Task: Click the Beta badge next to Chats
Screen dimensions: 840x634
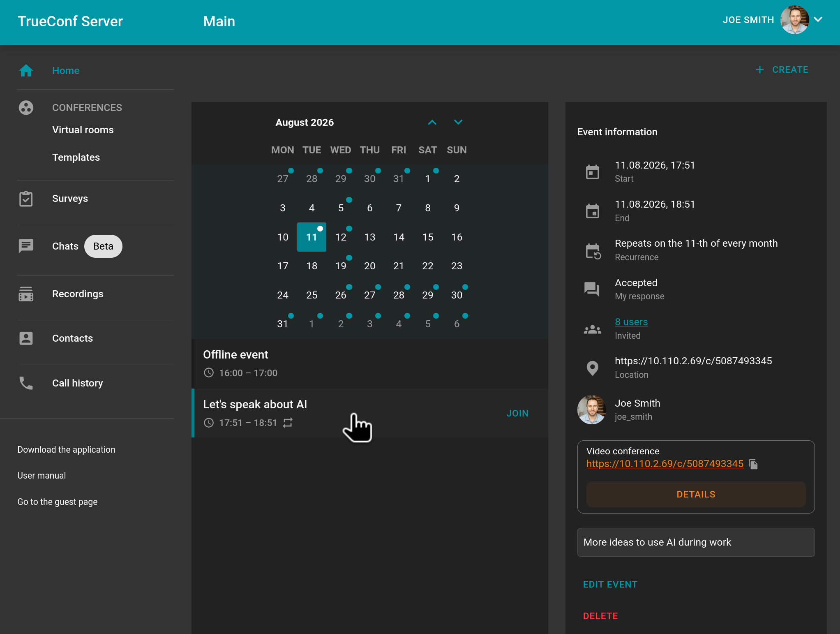Action: coord(103,246)
